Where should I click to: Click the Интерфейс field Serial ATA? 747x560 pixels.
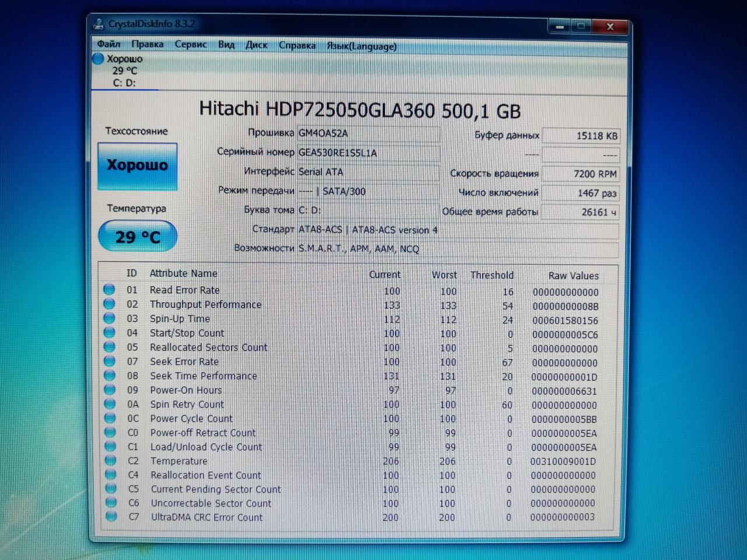tap(368, 172)
